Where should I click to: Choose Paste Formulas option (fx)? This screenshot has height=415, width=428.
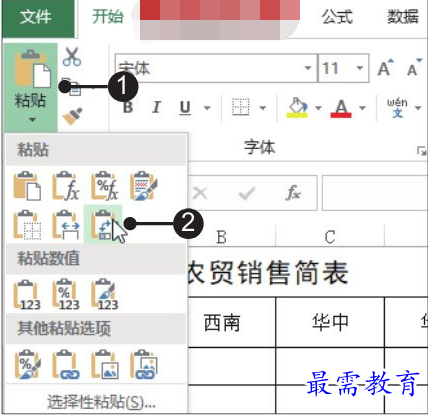[66, 186]
